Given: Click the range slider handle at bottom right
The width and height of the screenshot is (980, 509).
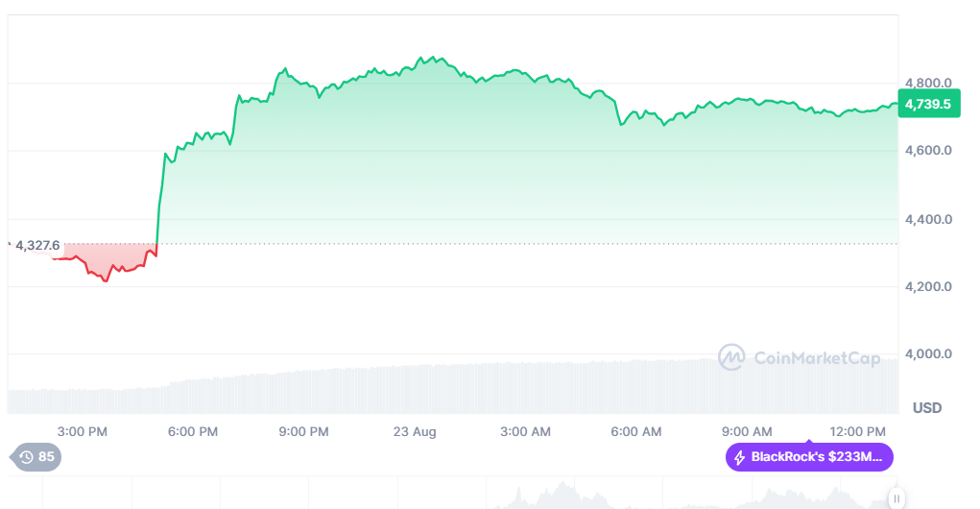Looking at the screenshot, I should click(896, 498).
